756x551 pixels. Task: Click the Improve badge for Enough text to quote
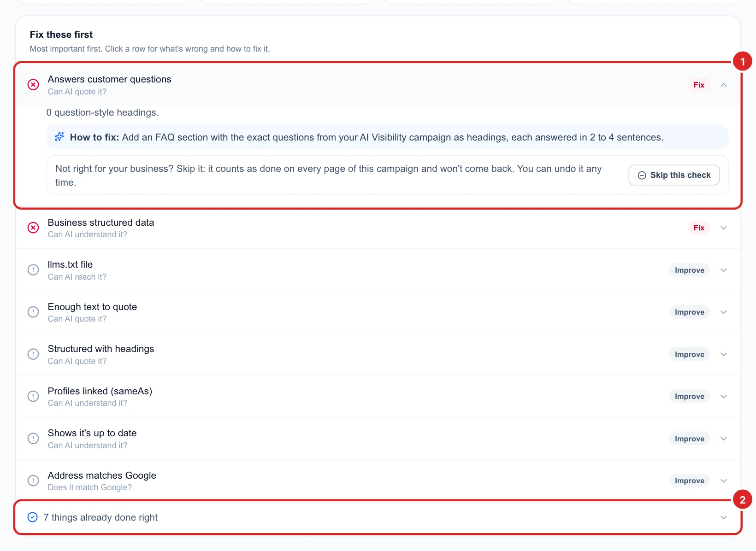pos(690,312)
